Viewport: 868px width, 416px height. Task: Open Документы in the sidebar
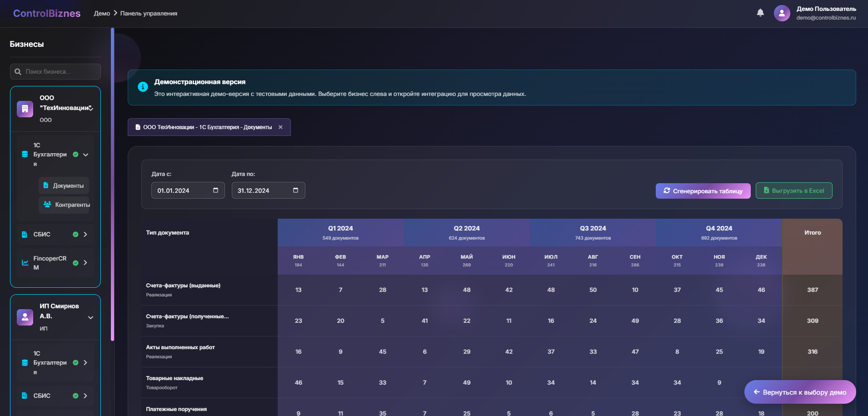[64, 185]
